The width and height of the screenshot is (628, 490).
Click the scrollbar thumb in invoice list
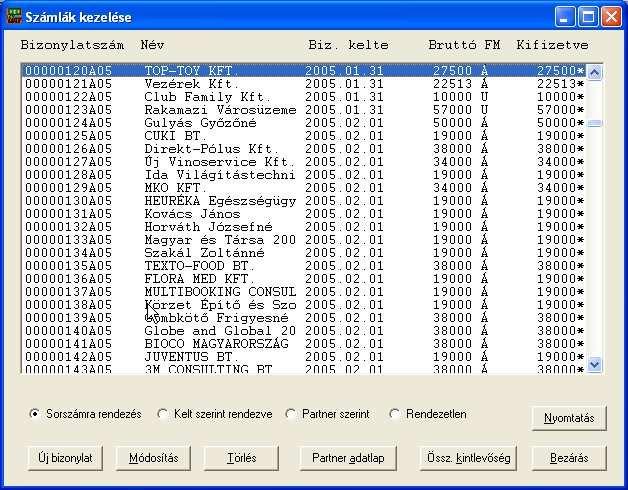pyautogui.click(x=594, y=123)
